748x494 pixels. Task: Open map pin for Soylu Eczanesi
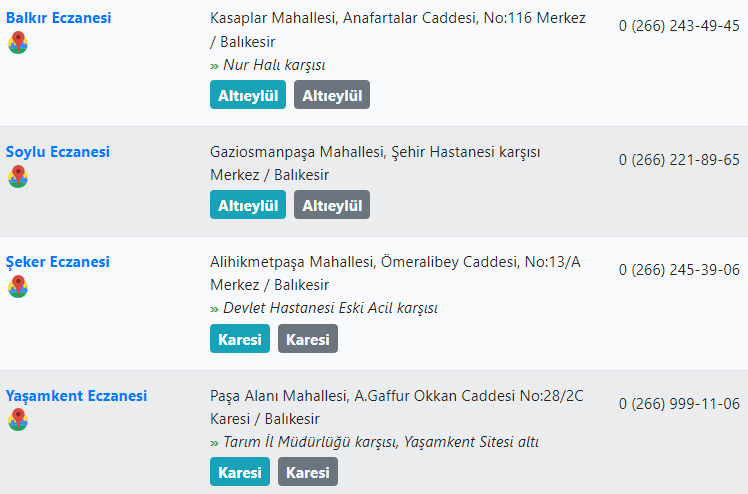(18, 176)
